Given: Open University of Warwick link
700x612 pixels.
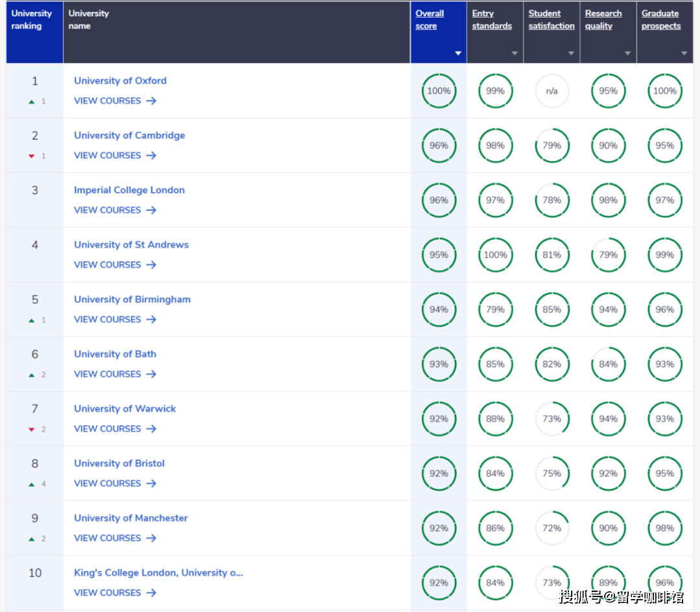Looking at the screenshot, I should [x=125, y=409].
